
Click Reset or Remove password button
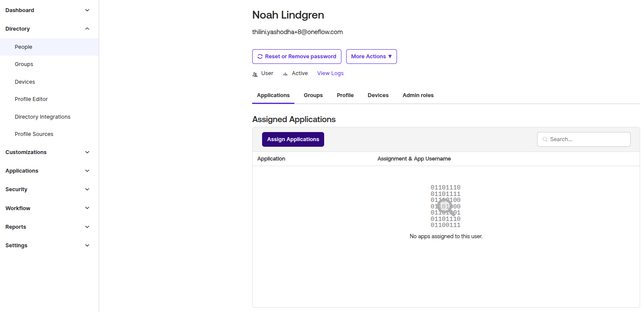click(297, 57)
